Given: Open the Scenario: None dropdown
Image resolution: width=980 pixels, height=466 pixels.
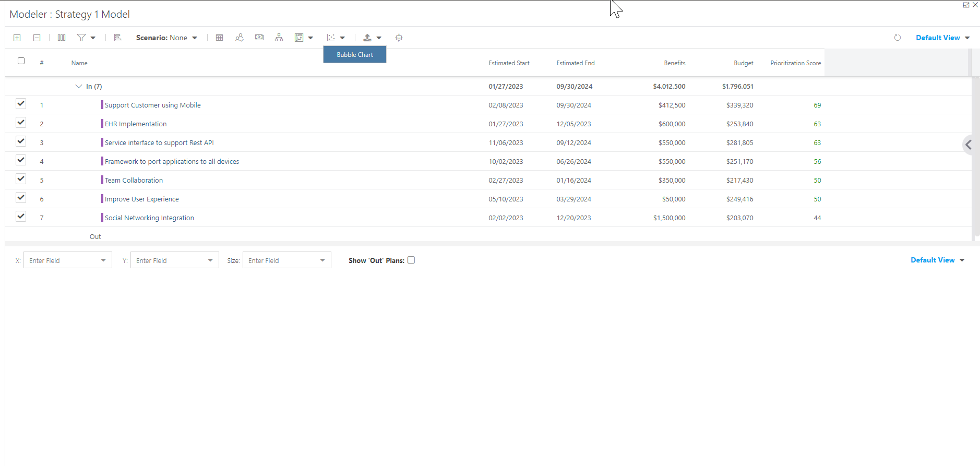Looking at the screenshot, I should click(x=166, y=38).
